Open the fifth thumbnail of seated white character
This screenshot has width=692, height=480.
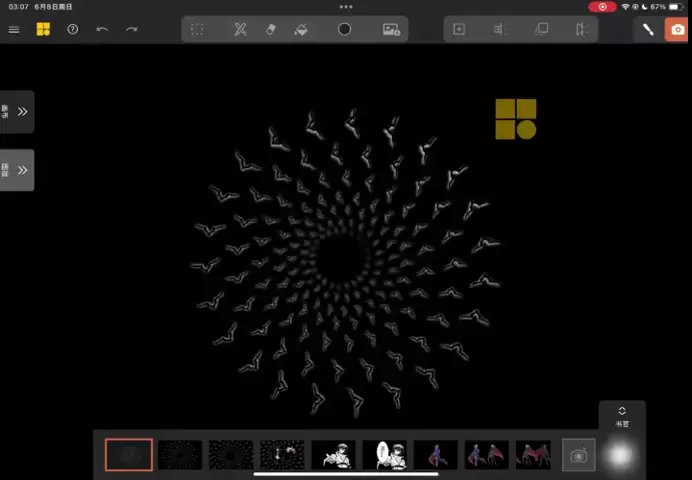(x=333, y=454)
